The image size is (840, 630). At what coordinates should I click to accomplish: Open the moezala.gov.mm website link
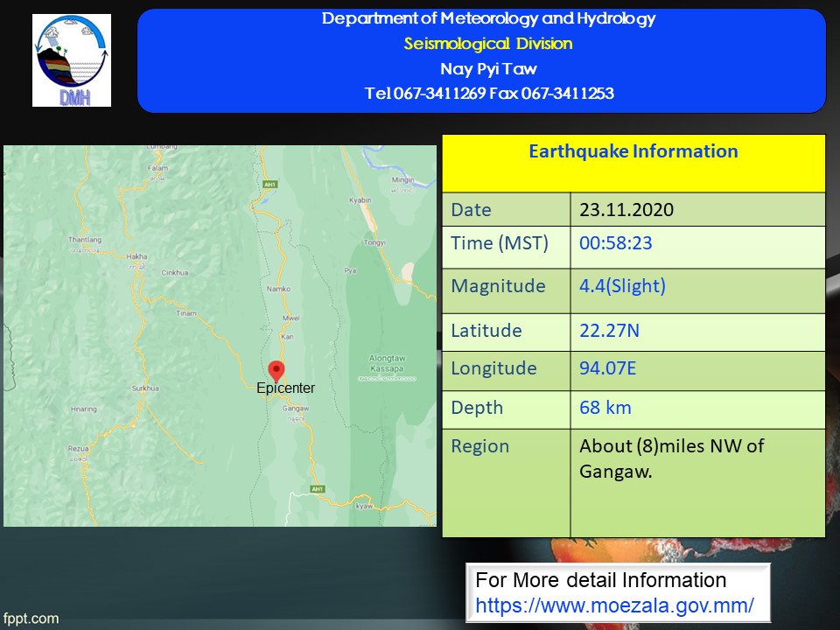(x=614, y=605)
